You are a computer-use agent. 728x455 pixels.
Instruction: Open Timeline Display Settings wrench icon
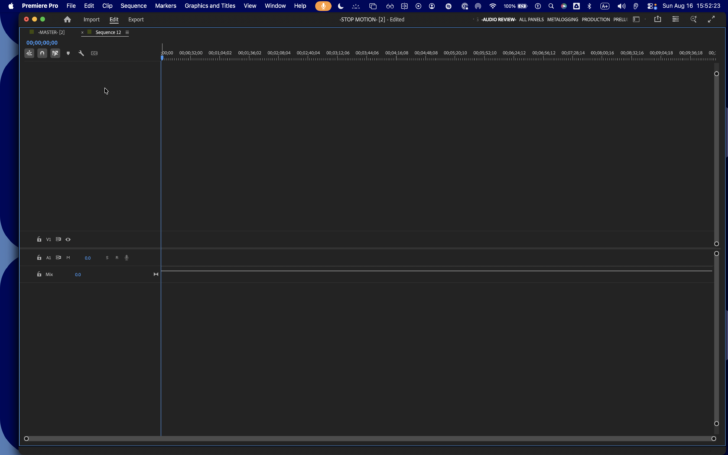(x=81, y=53)
